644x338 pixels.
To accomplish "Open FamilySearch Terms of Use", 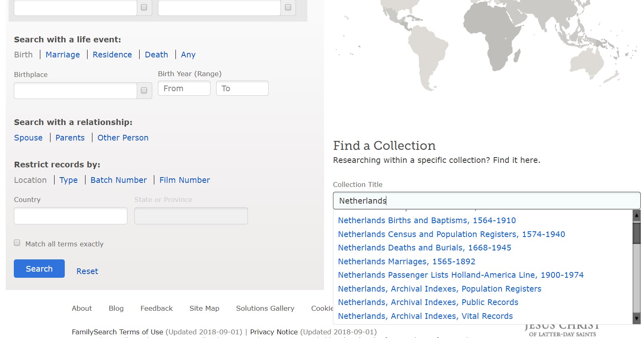I will click(117, 332).
